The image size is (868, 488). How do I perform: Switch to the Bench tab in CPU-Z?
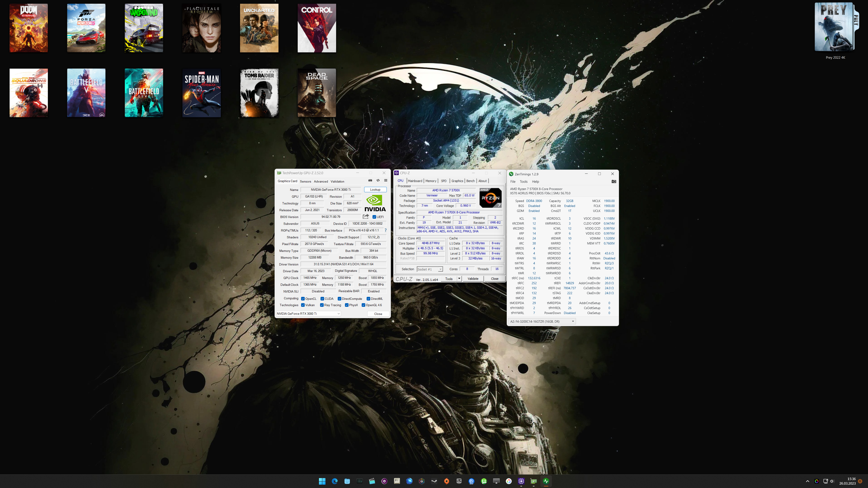coord(470,181)
